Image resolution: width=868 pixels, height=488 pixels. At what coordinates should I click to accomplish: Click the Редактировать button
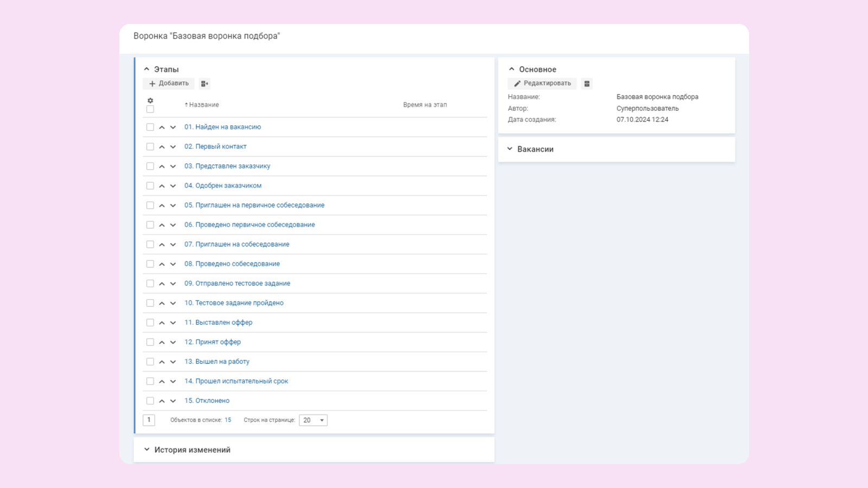tap(542, 84)
